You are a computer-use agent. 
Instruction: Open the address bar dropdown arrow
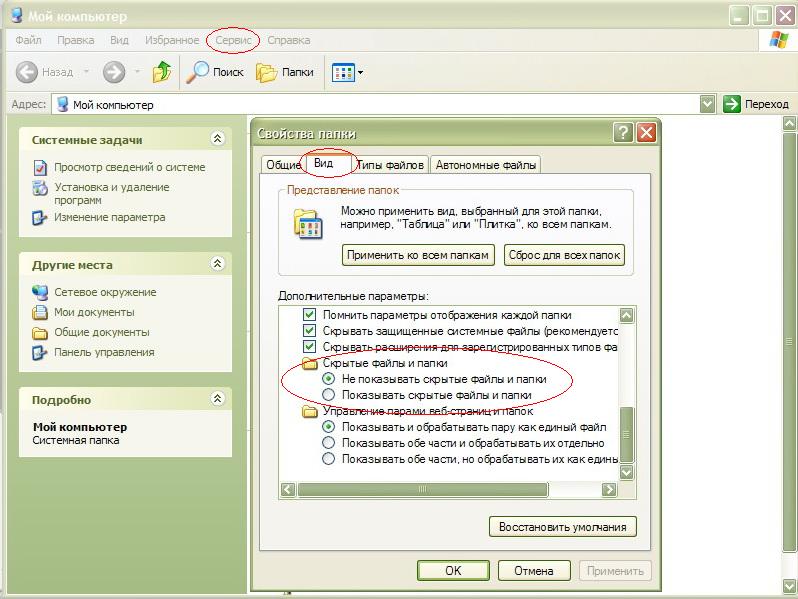[x=707, y=104]
